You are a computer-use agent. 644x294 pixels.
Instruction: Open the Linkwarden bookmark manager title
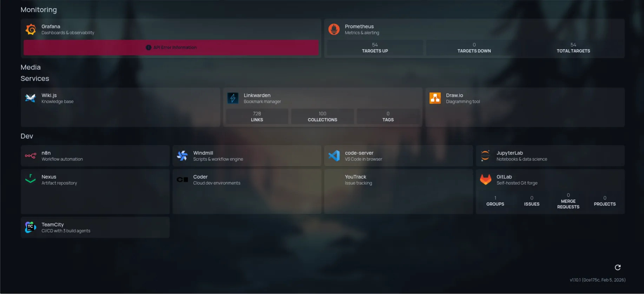click(x=257, y=95)
